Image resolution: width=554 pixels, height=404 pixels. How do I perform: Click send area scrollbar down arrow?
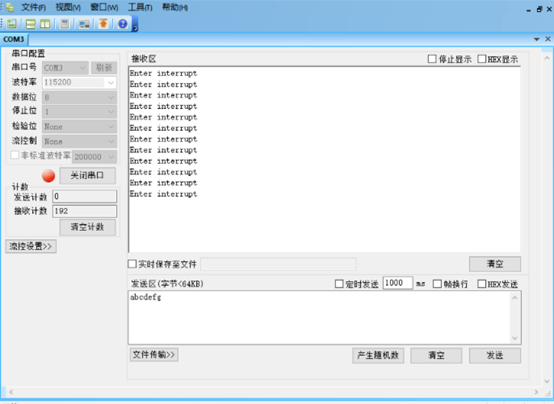[515, 338]
